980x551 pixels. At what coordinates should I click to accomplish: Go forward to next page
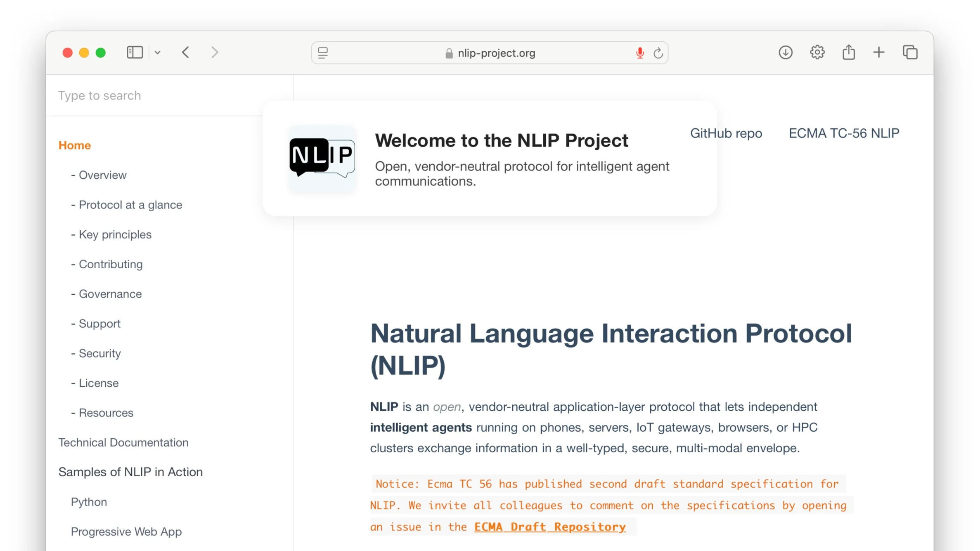click(215, 52)
